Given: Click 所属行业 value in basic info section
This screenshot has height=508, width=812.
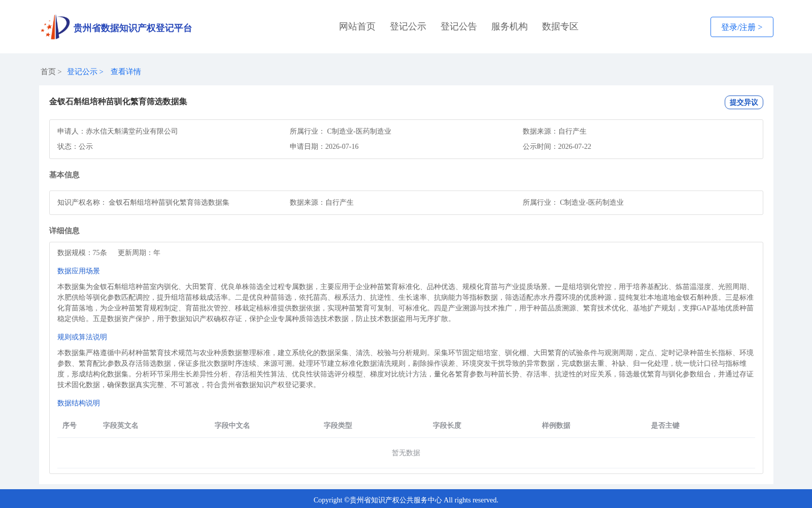Looking at the screenshot, I should point(592,202).
